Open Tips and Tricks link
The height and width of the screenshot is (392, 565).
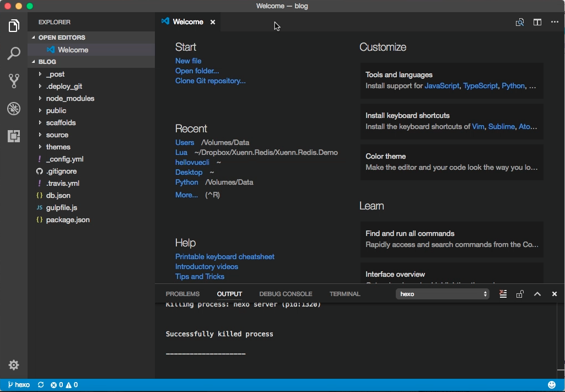tap(200, 276)
